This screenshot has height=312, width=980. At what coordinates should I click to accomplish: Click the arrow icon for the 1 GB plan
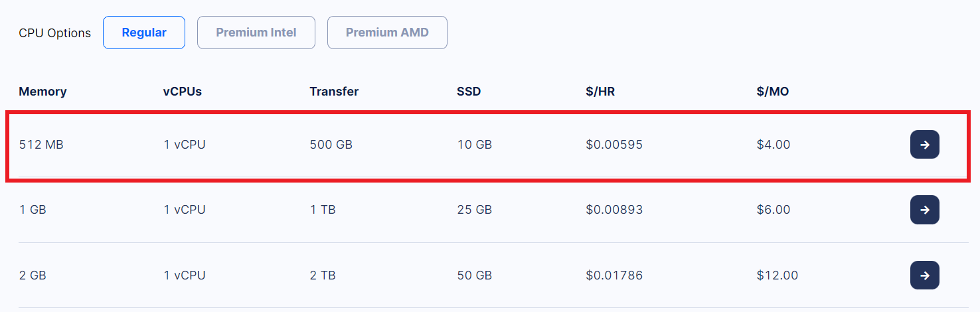pos(924,210)
